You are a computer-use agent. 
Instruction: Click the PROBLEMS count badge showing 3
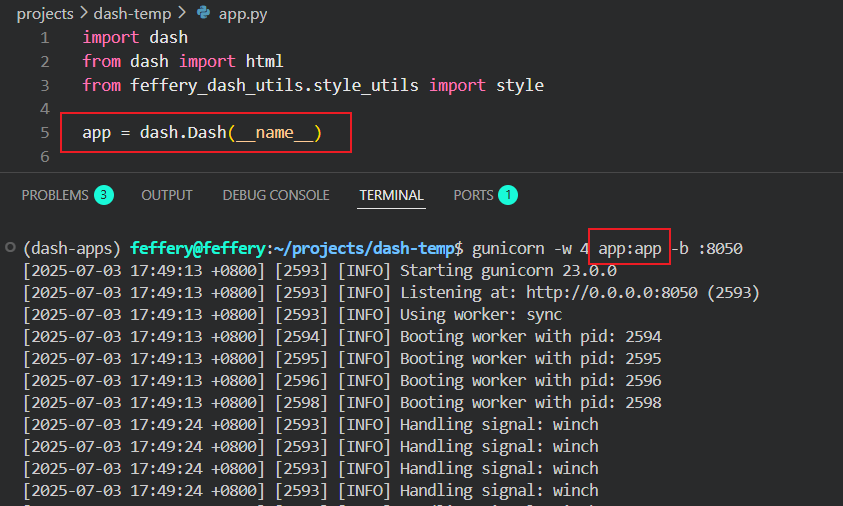[x=104, y=195]
